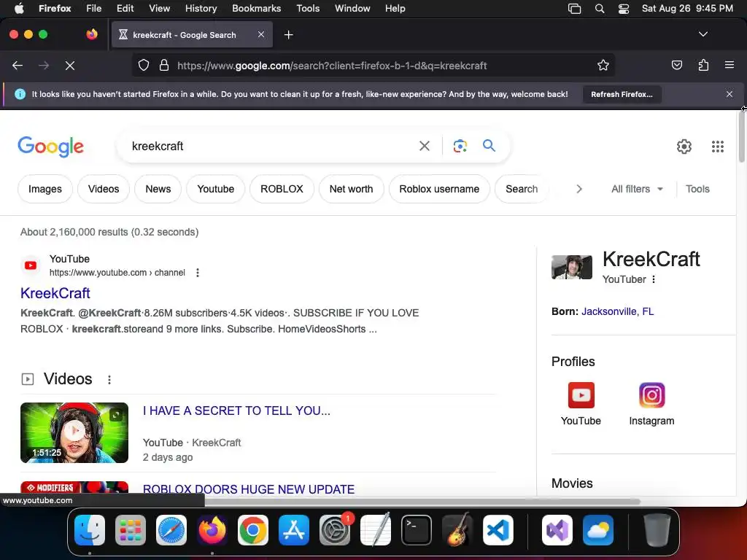Follow the Jacksonville, FL link
The height and width of the screenshot is (560, 747).
617,311
